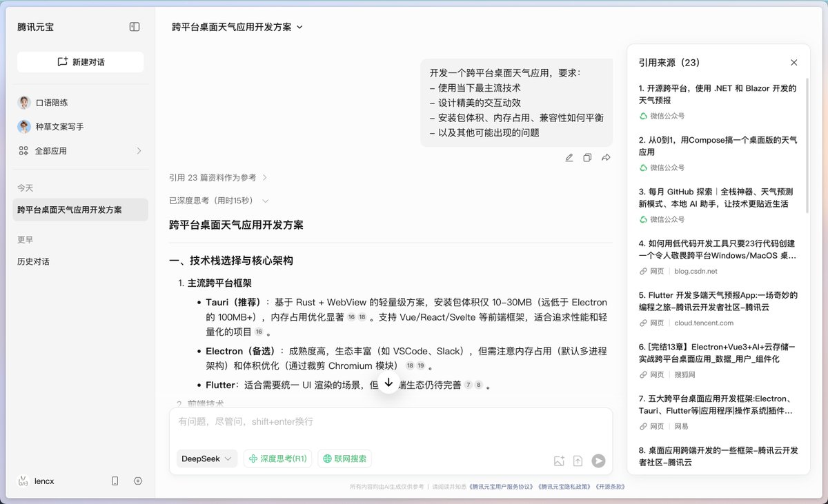Open source 7 五大跨平台桌面应用开发框架
Viewport: 828px width, 504px height.
(718, 405)
